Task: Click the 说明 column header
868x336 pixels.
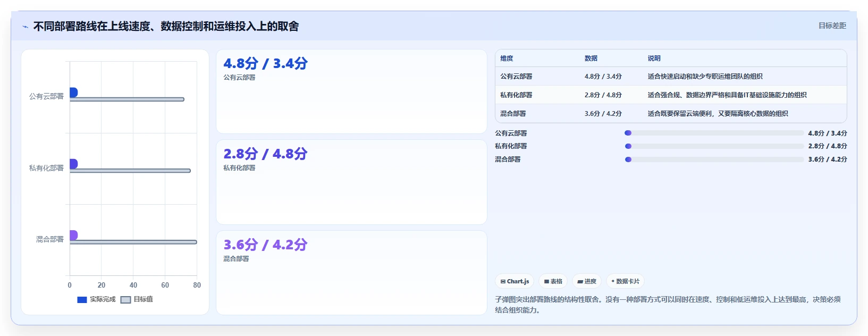Action: [x=654, y=58]
